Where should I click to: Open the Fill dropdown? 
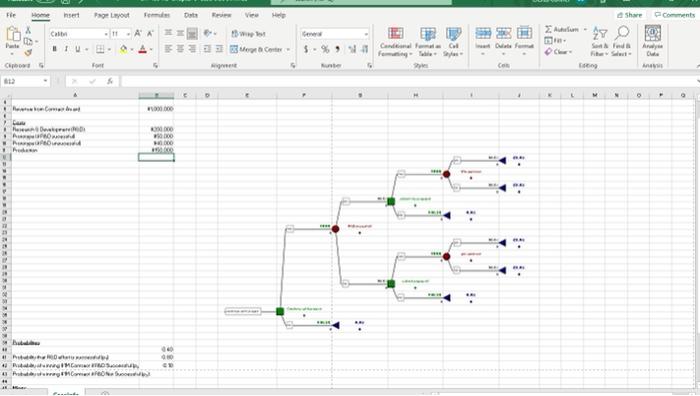pyautogui.click(x=555, y=41)
